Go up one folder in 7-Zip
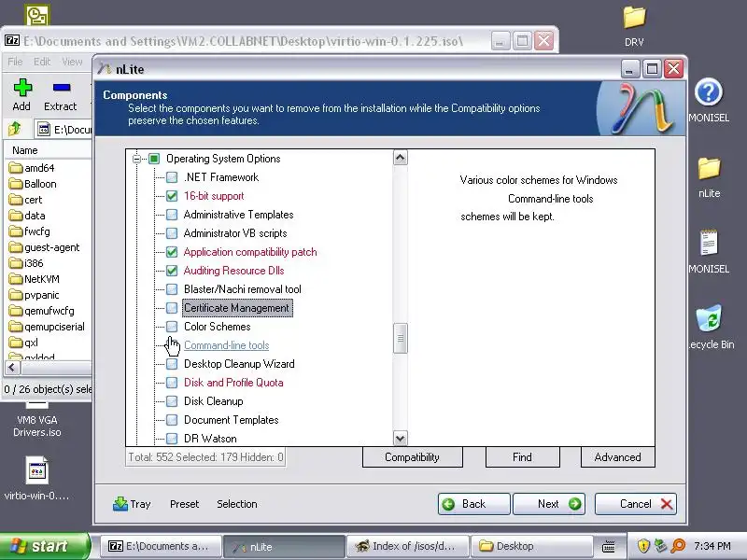The width and height of the screenshot is (747, 560). (x=15, y=129)
